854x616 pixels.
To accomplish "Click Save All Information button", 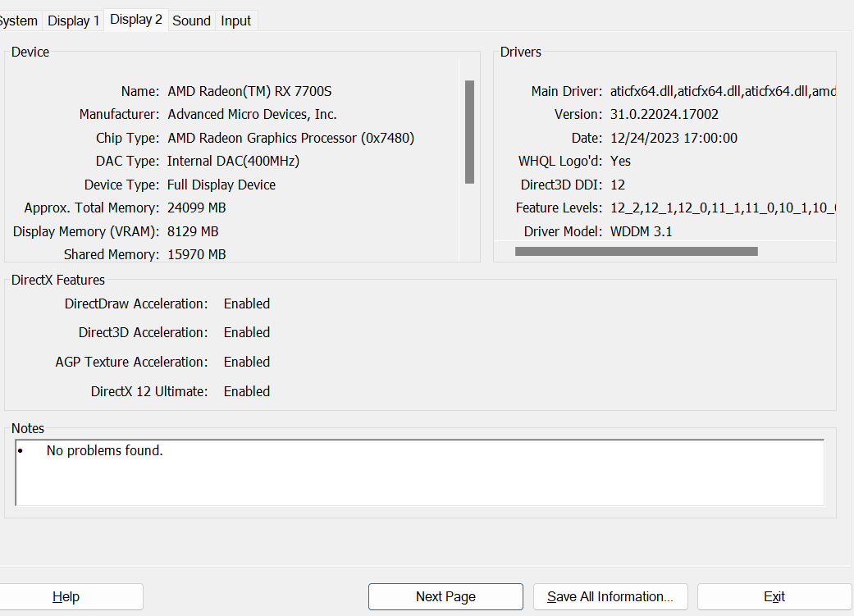I will 610,596.
